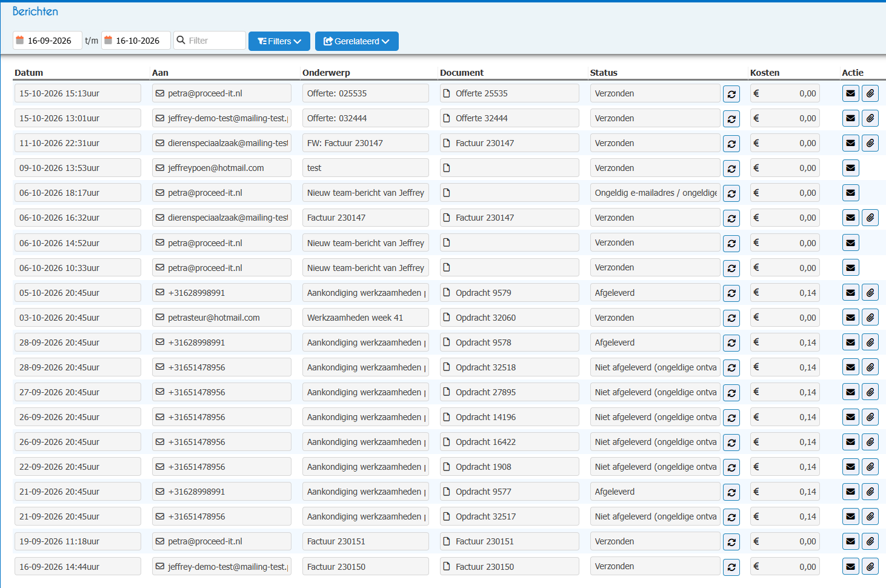
Task: Sort by the Datum column header
Action: 29,73
